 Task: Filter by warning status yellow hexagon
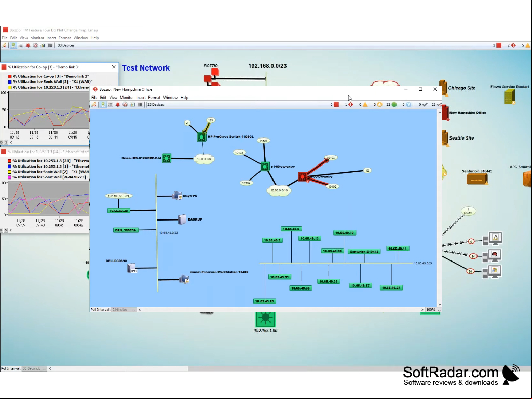tap(379, 104)
